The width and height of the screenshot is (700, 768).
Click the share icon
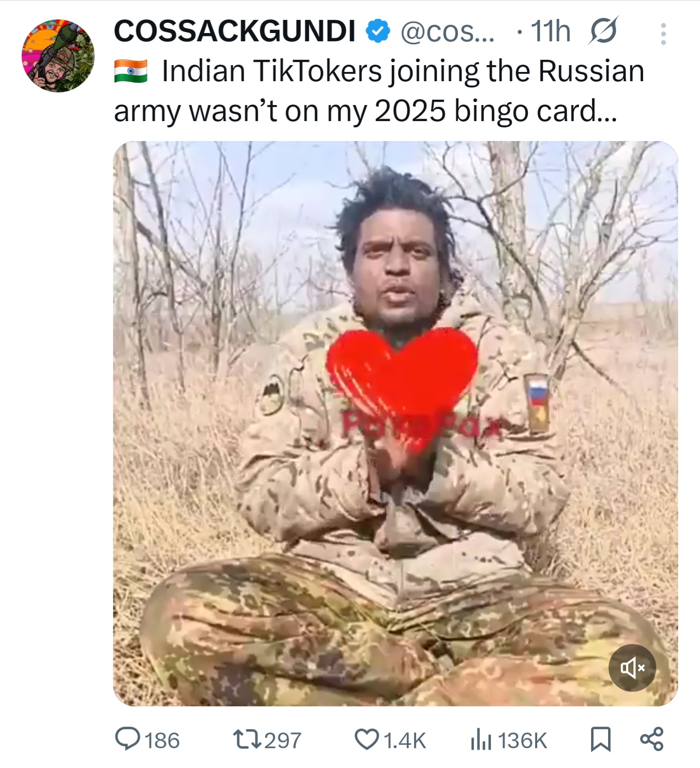651,739
